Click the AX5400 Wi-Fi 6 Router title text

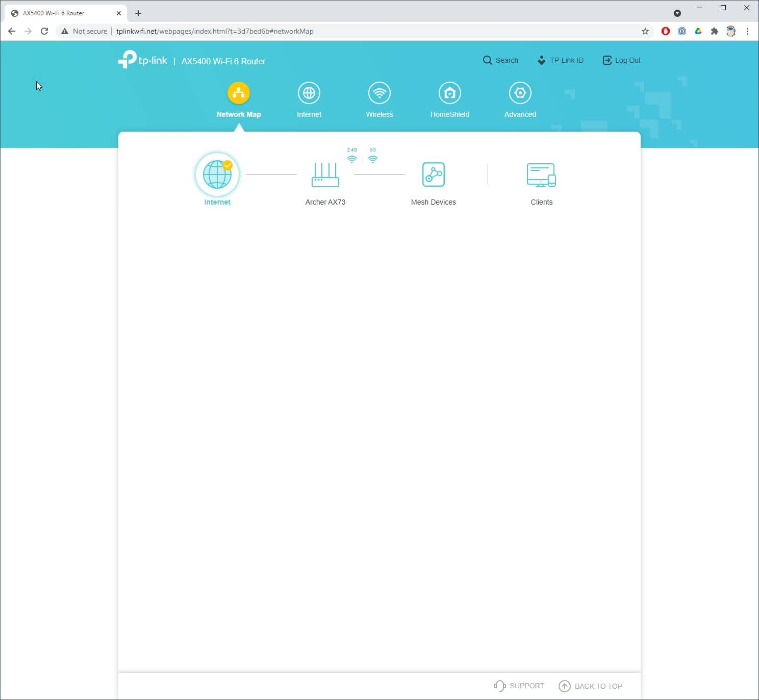pyautogui.click(x=223, y=61)
